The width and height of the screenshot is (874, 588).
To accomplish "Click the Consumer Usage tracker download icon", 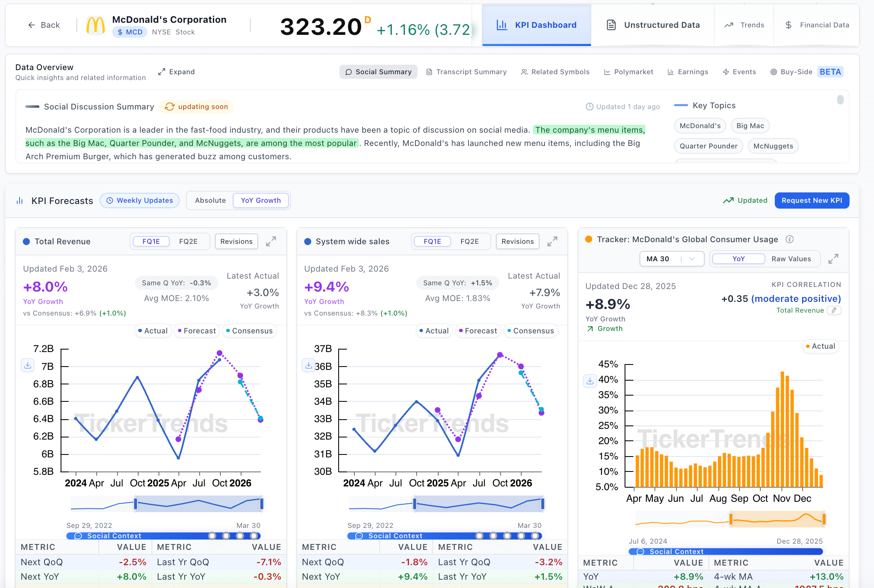I will [590, 380].
